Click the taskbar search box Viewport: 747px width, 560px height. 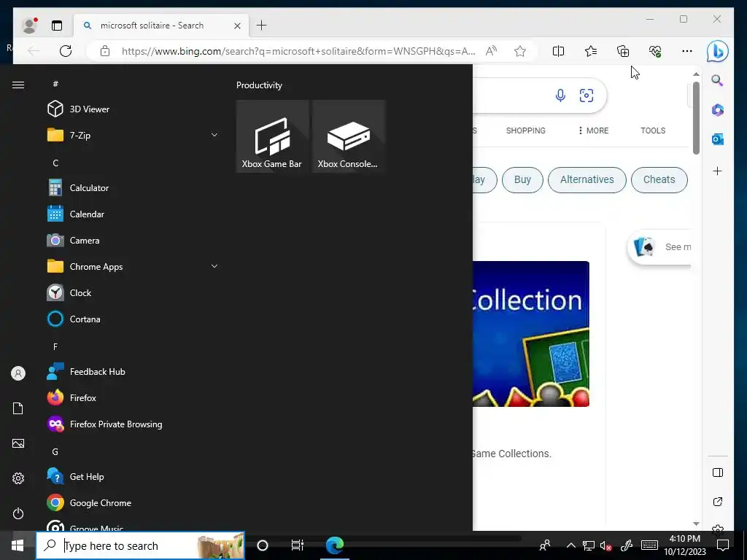[x=140, y=545]
